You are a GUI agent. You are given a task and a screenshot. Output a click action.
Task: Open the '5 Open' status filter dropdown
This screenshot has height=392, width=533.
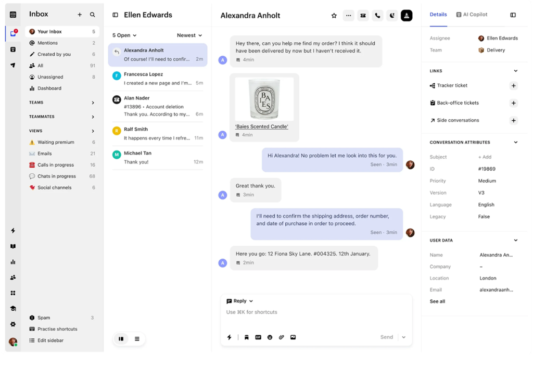pos(124,35)
